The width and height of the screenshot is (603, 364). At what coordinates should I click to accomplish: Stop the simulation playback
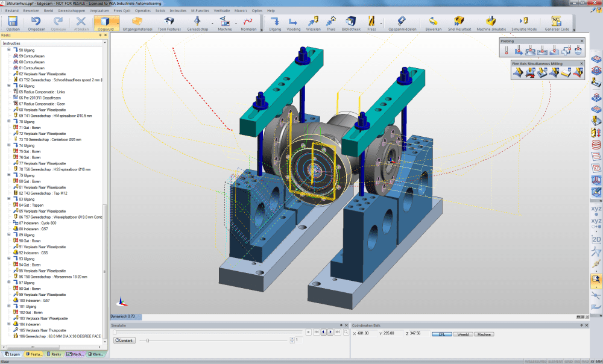[x=308, y=332]
